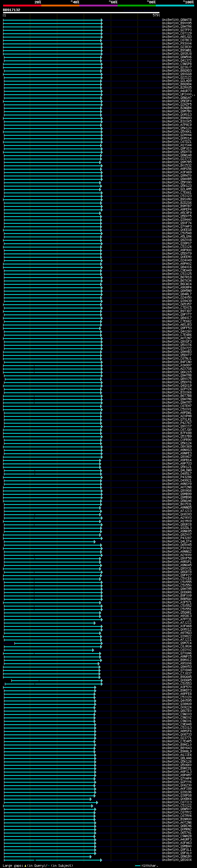
Task: Select the UniRef100_Q40595 label
Action: coord(177,700)
